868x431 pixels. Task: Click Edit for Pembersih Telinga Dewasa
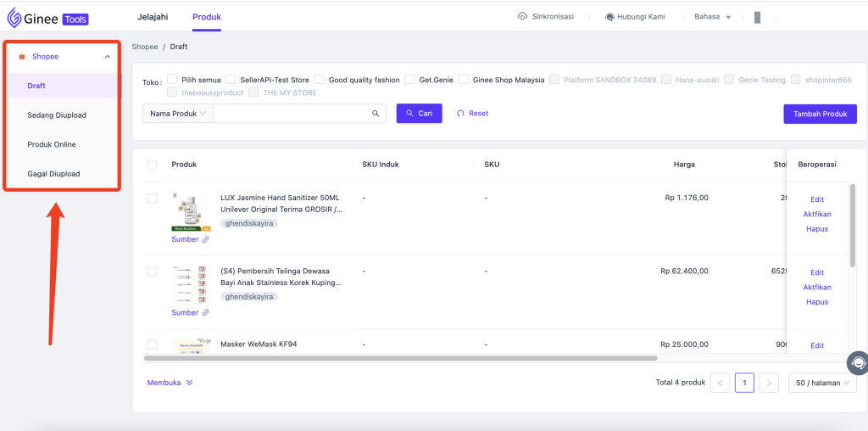coord(817,272)
